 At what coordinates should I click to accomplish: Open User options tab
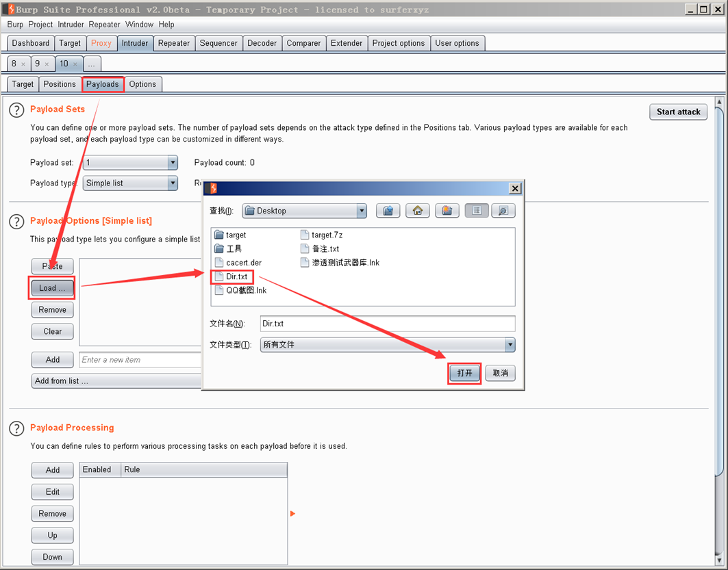coord(457,43)
